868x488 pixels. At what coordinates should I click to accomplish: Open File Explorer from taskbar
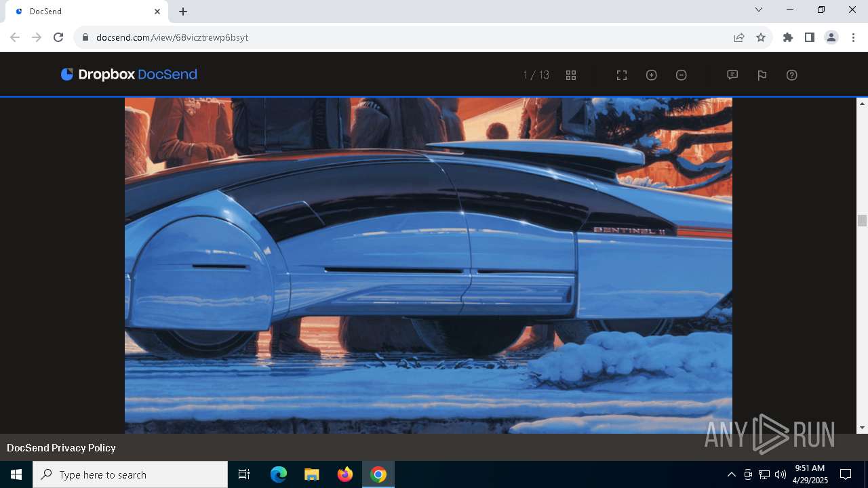[x=312, y=474]
